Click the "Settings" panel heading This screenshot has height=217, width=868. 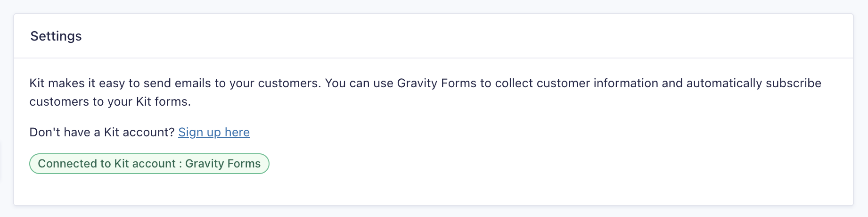56,36
